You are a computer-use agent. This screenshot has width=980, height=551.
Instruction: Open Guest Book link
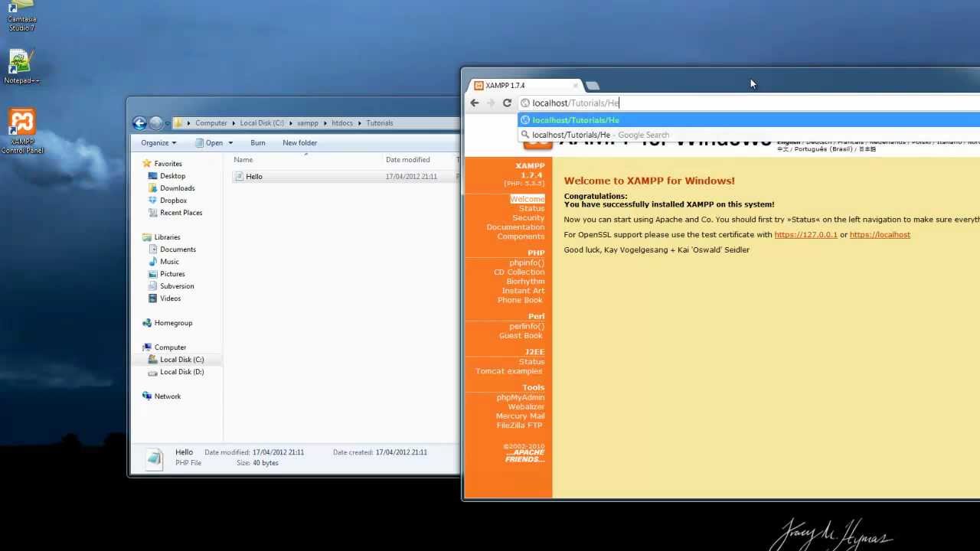coord(521,336)
